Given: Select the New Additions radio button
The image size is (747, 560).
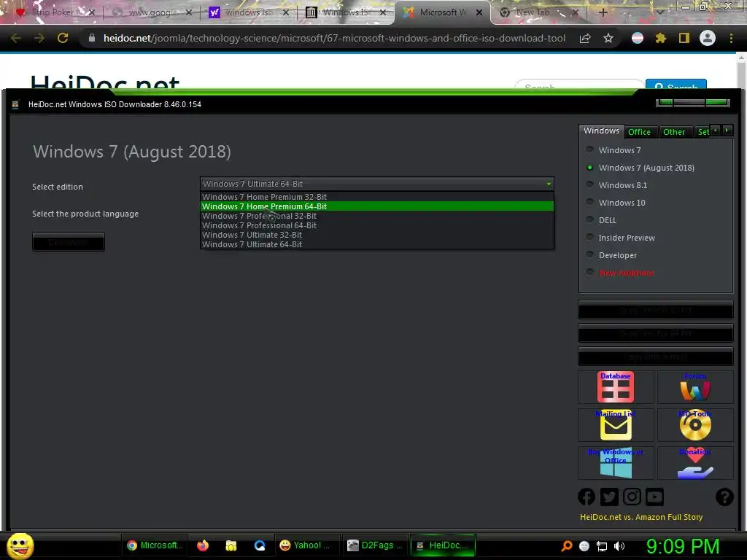Looking at the screenshot, I should 589,272.
